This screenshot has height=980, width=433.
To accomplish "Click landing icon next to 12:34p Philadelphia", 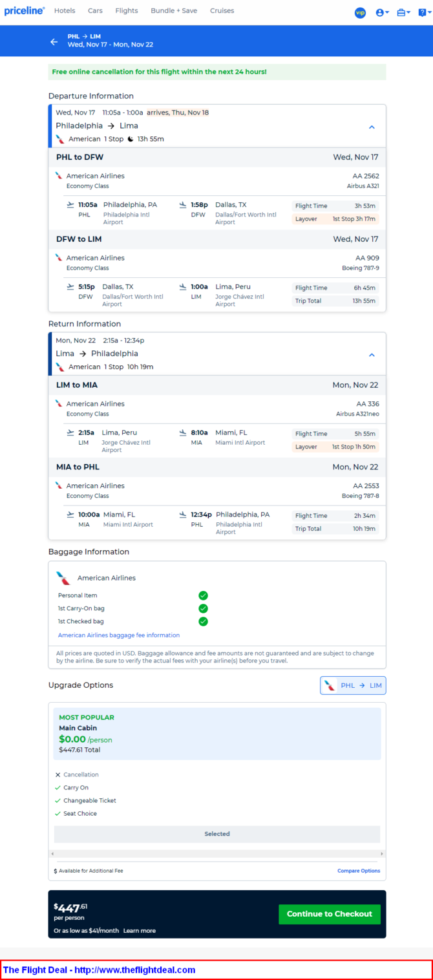I will click(184, 515).
